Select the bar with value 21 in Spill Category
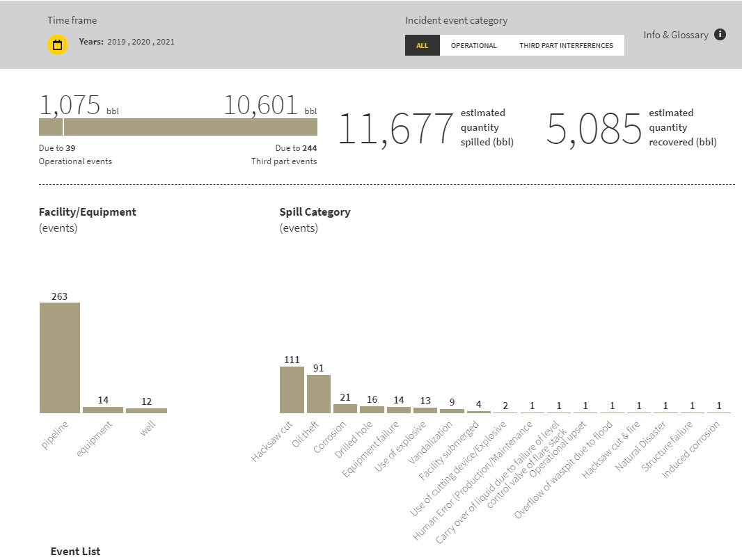 tap(345, 408)
